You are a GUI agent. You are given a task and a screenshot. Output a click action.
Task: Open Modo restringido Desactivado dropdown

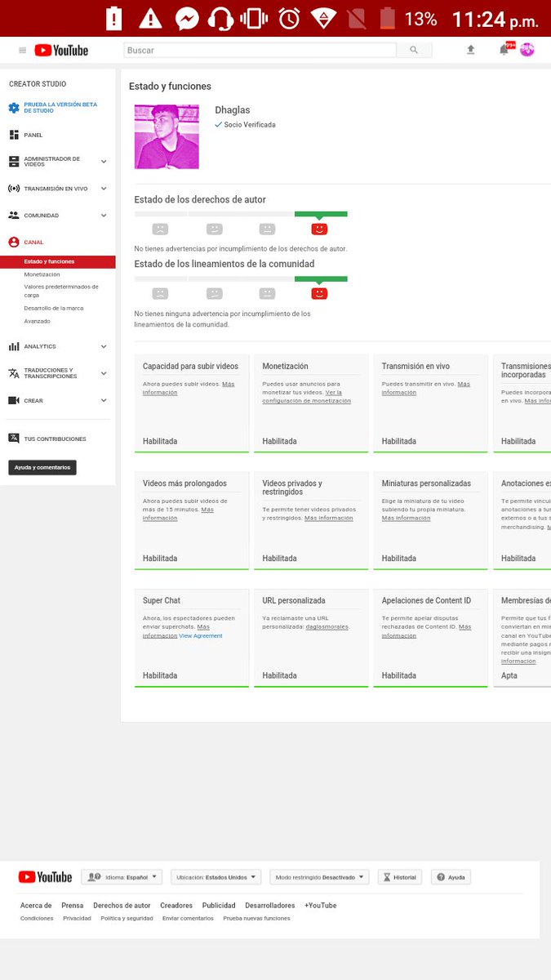[319, 877]
